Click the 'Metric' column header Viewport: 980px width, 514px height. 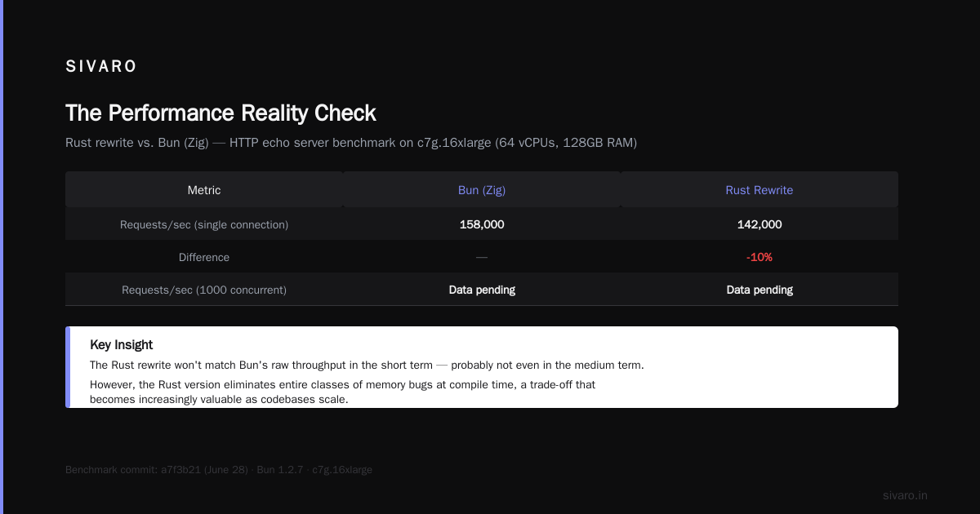pos(204,190)
